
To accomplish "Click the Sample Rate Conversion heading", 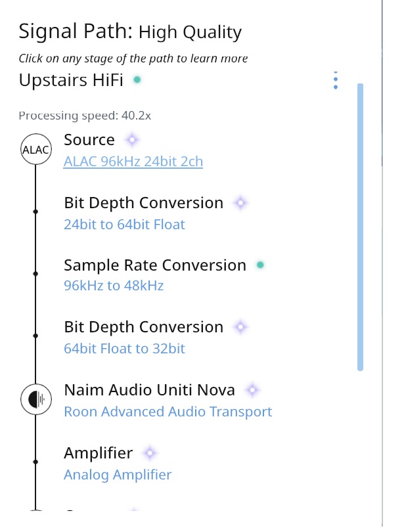I will tap(155, 265).
